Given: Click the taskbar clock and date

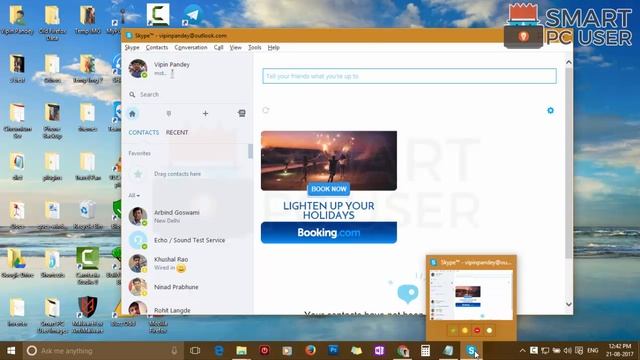Looking at the screenshot, I should [x=619, y=351].
